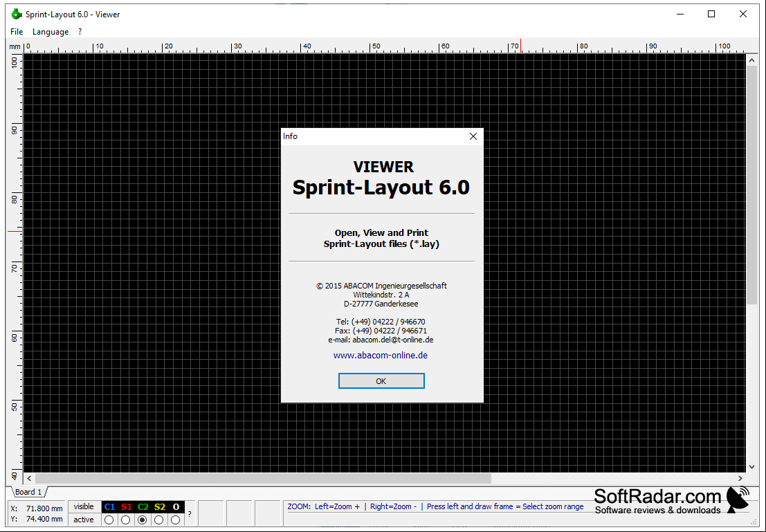Click the 'visible' row label
Viewport: 766px width, 532px height.
point(84,506)
